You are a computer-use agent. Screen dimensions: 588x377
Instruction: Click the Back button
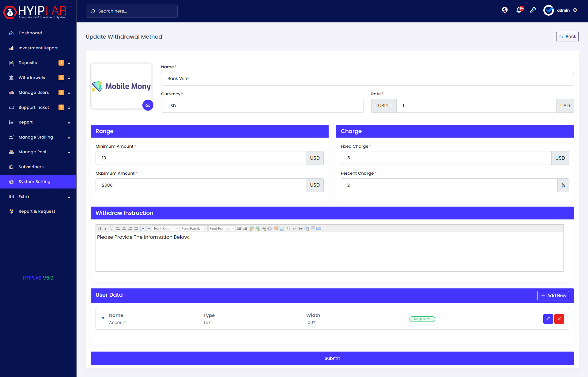567,36
